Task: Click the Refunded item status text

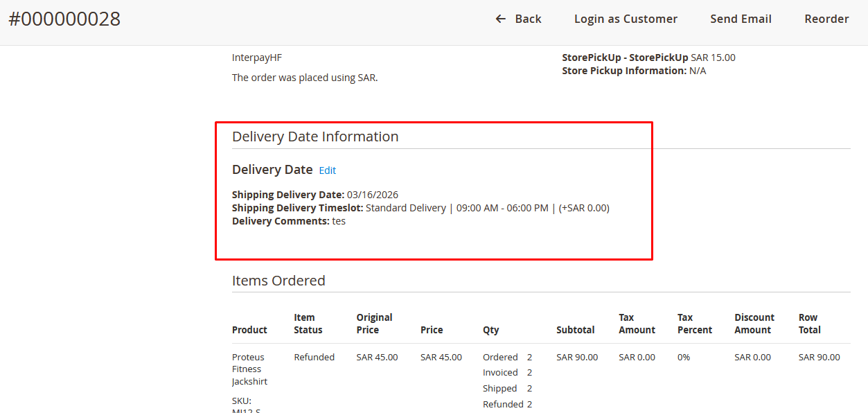Action: [314, 358]
